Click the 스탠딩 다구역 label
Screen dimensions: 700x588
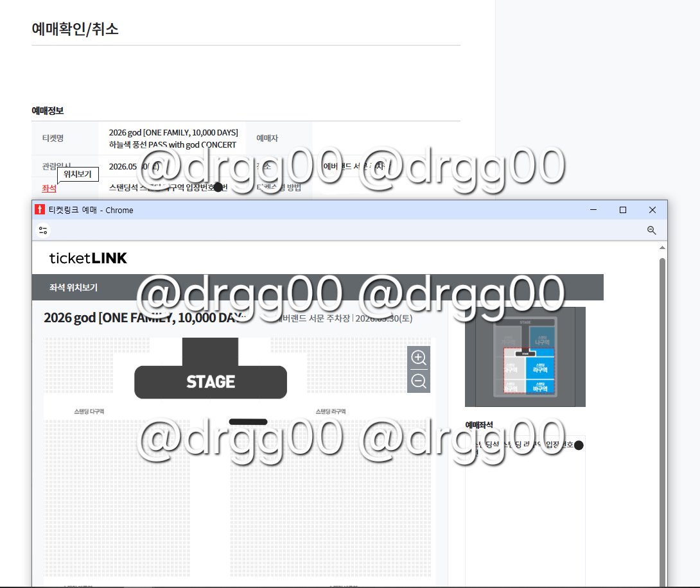89,411
